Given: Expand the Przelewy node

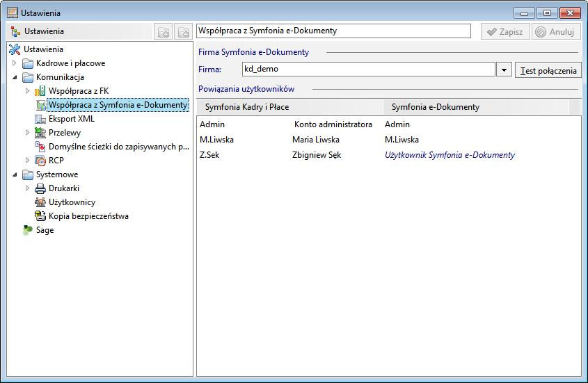Looking at the screenshot, I should coord(27,132).
